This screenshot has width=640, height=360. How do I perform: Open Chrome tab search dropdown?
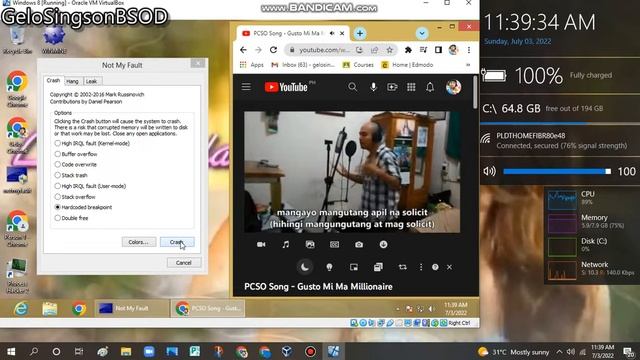point(422,33)
